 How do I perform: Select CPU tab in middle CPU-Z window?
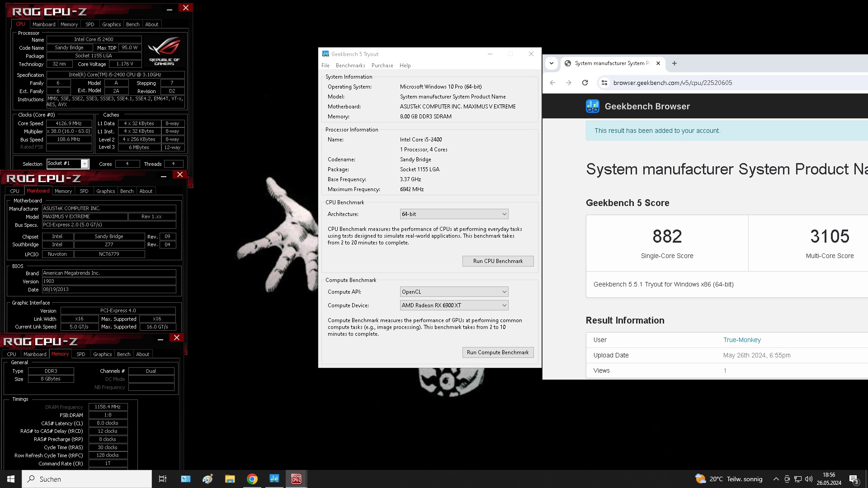coord(15,191)
